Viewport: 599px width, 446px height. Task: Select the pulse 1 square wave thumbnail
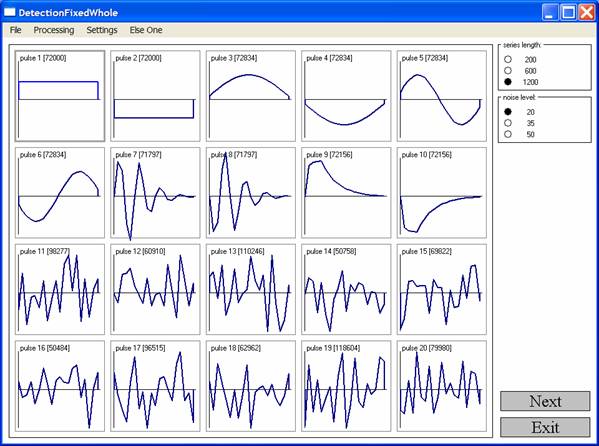60,96
